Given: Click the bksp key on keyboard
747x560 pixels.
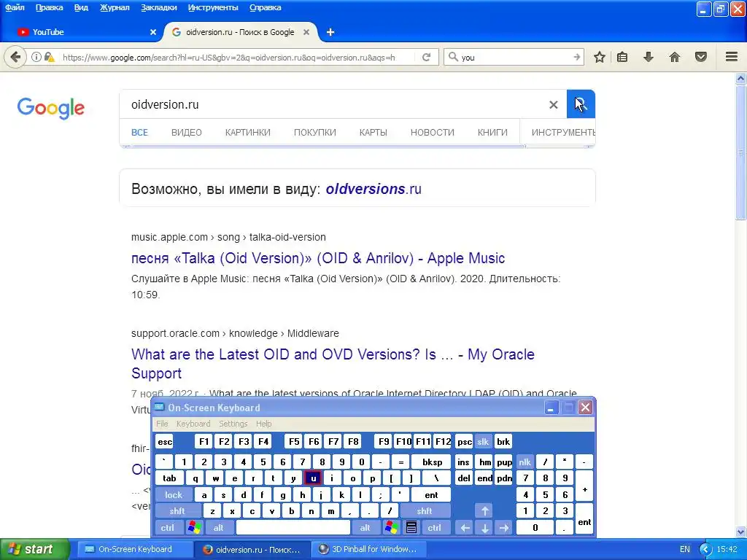Looking at the screenshot, I should (432, 462).
